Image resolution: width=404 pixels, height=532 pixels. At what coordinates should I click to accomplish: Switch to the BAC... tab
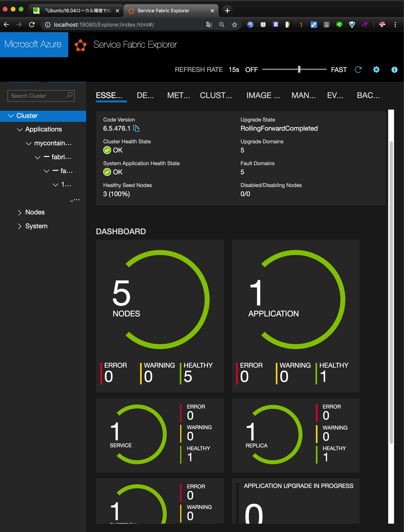368,95
